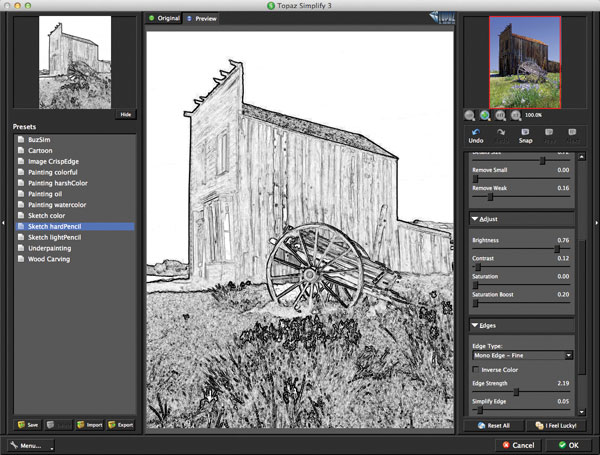Click the BuzSim preset page icon
The image size is (600, 455).
[x=21, y=140]
